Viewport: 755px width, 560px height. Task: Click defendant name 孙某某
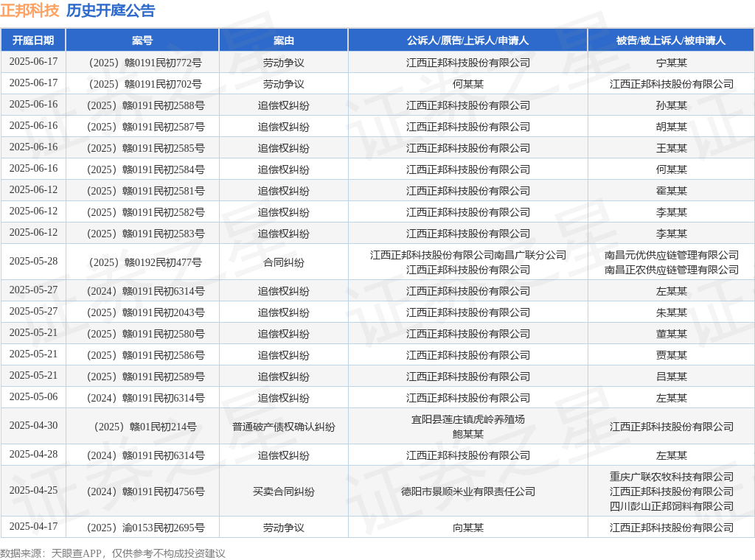pos(671,105)
